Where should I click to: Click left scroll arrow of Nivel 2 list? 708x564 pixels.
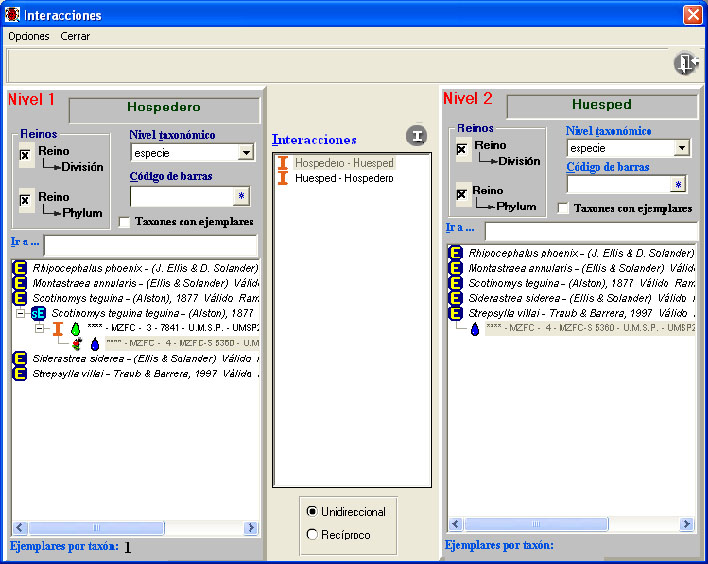pyautogui.click(x=455, y=524)
